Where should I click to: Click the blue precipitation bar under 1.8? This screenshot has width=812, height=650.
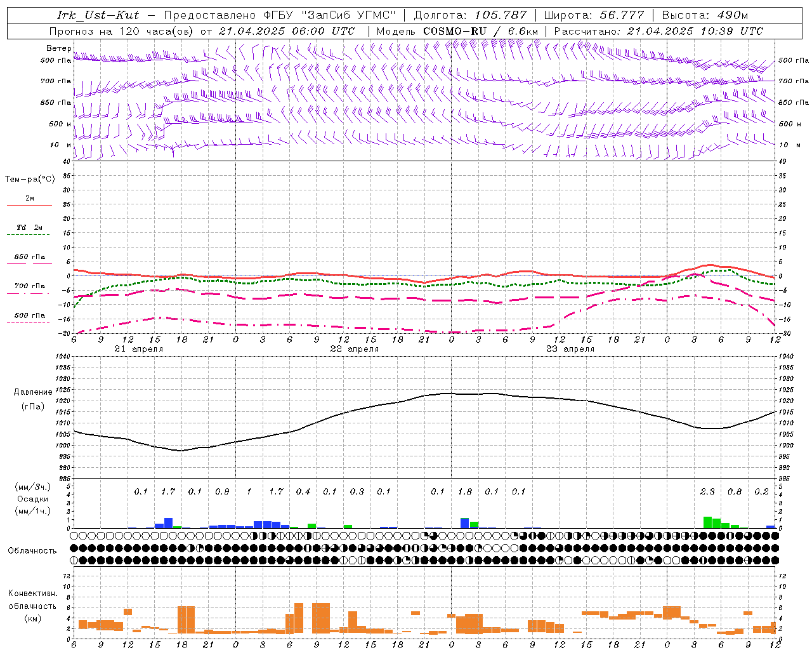(x=465, y=523)
